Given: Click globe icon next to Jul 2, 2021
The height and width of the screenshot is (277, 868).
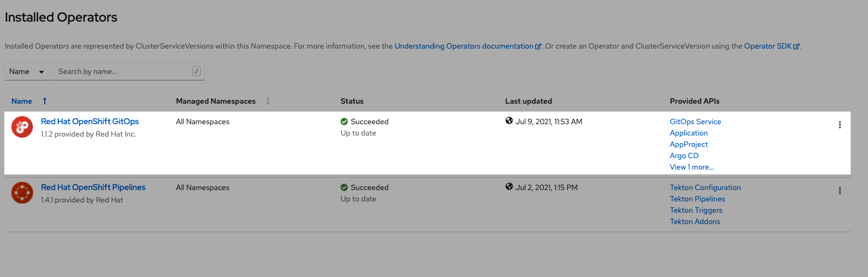Looking at the screenshot, I should (509, 187).
